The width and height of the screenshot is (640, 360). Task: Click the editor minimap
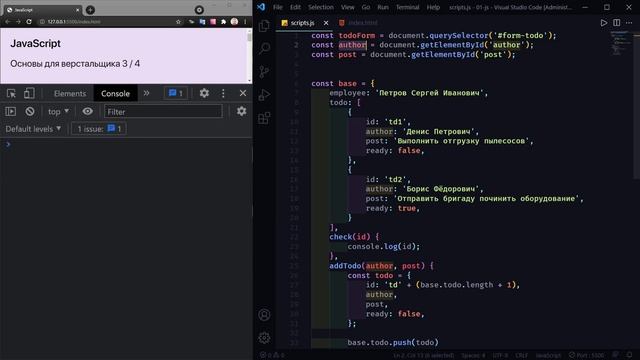pos(621,43)
